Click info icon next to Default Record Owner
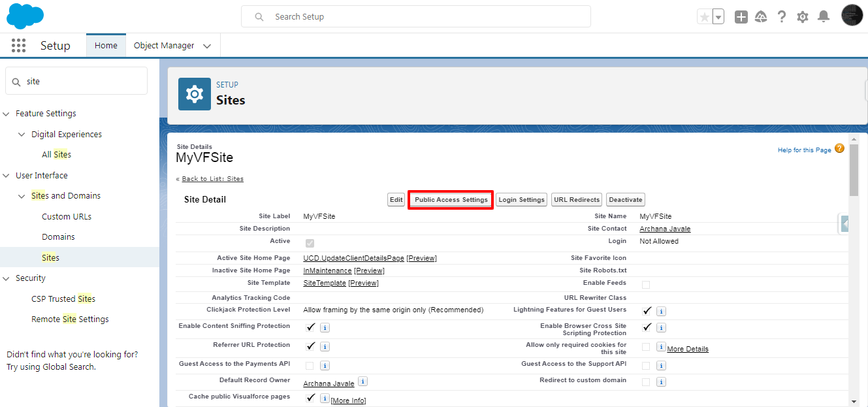The width and height of the screenshot is (868, 407). pyautogui.click(x=362, y=382)
